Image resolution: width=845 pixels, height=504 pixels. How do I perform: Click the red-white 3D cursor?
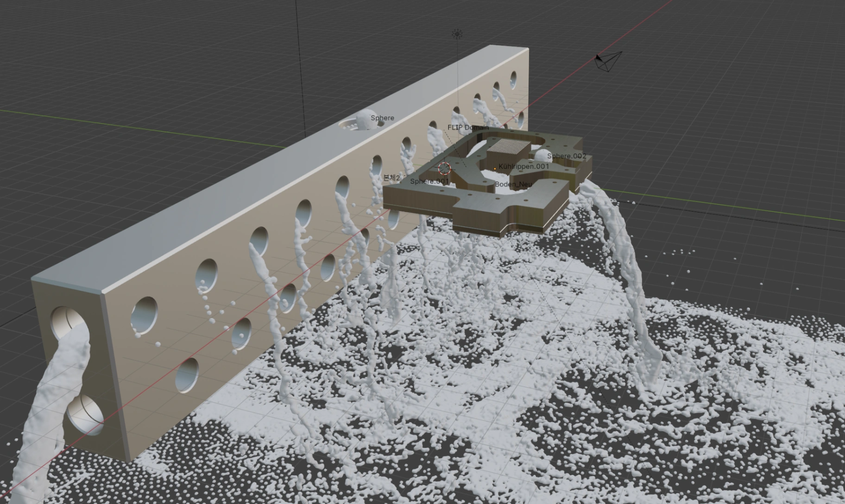click(445, 168)
